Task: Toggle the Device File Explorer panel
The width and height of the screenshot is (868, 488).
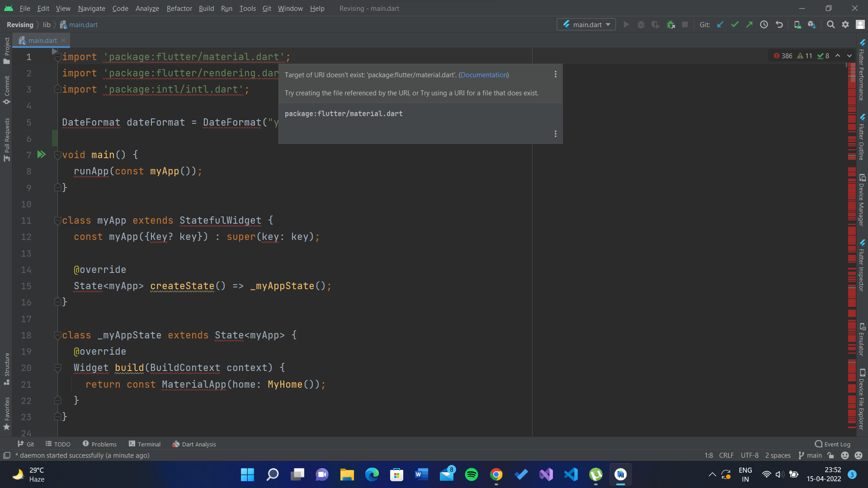Action: tap(862, 399)
